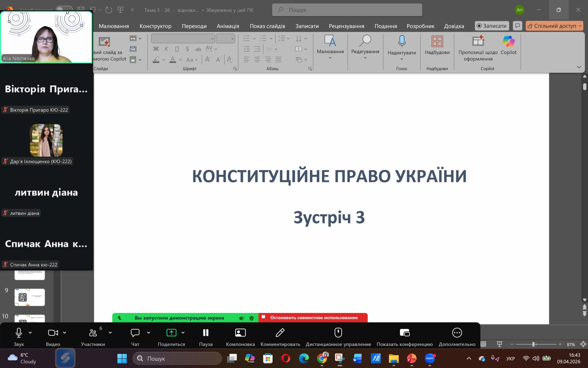
Task: Click Показать конференцию icon
Action: tap(404, 333)
